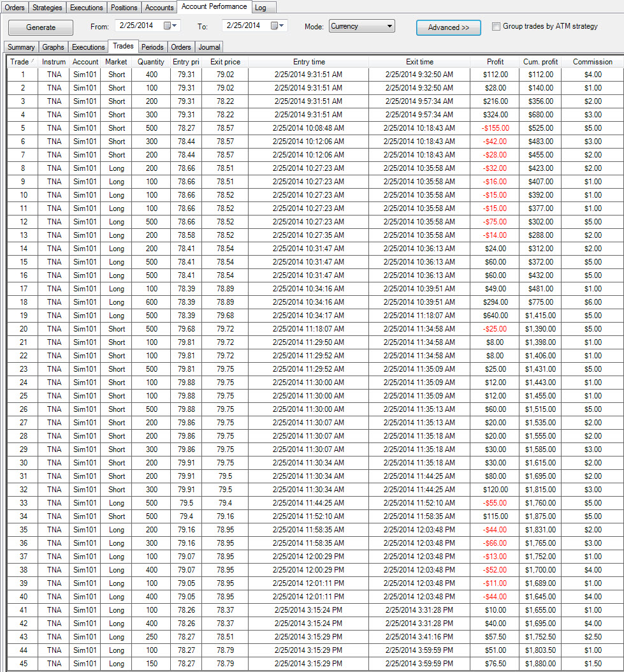The height and width of the screenshot is (672, 624).
Task: Sort by the Entry time column header
Action: click(x=308, y=62)
